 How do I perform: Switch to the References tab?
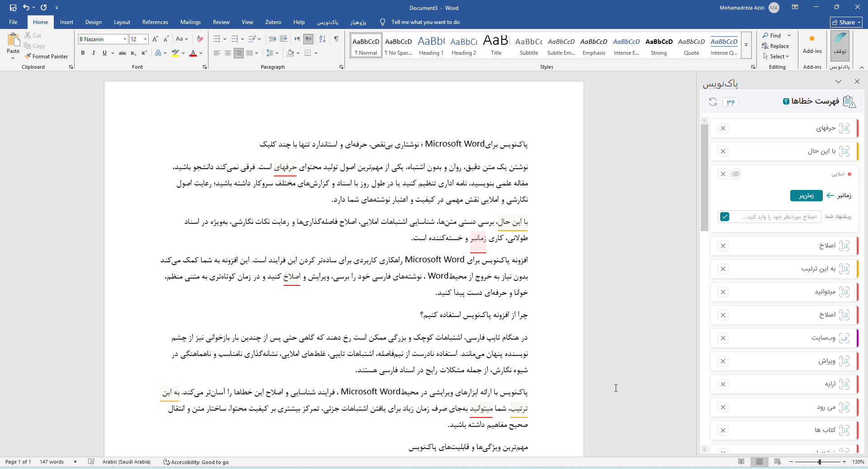(x=155, y=22)
